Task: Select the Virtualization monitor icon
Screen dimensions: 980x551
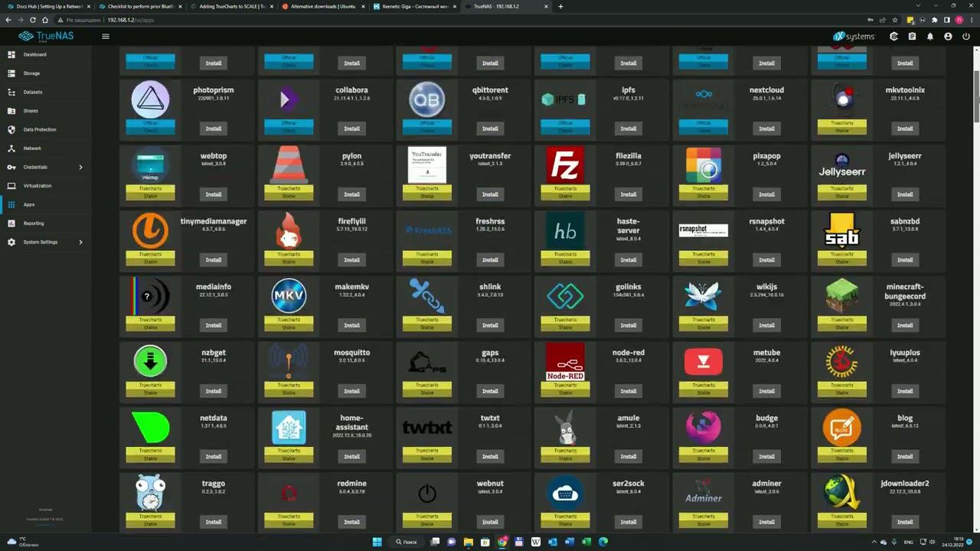Action: pyautogui.click(x=11, y=186)
